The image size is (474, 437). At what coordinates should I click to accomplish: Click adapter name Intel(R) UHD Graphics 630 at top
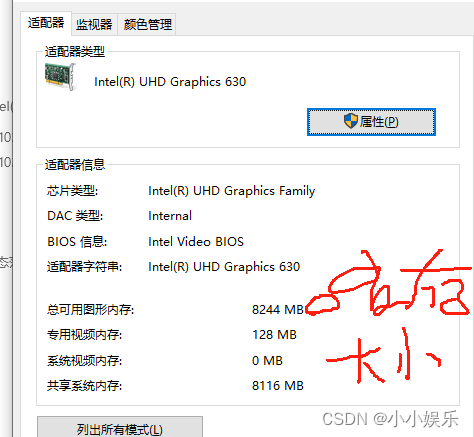[x=170, y=82]
